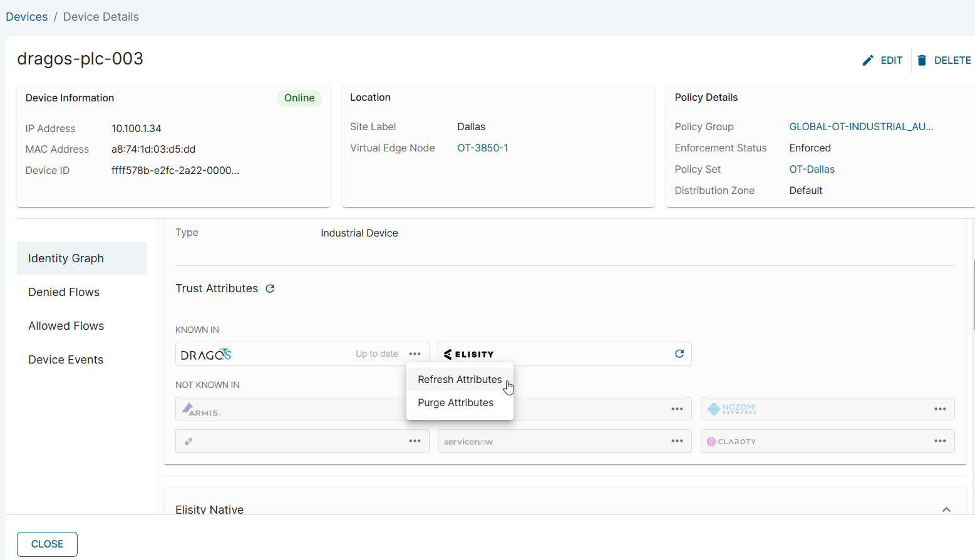Image resolution: width=975 pixels, height=560 pixels.
Task: Open the Dragos card three-dot menu
Action: pos(415,354)
